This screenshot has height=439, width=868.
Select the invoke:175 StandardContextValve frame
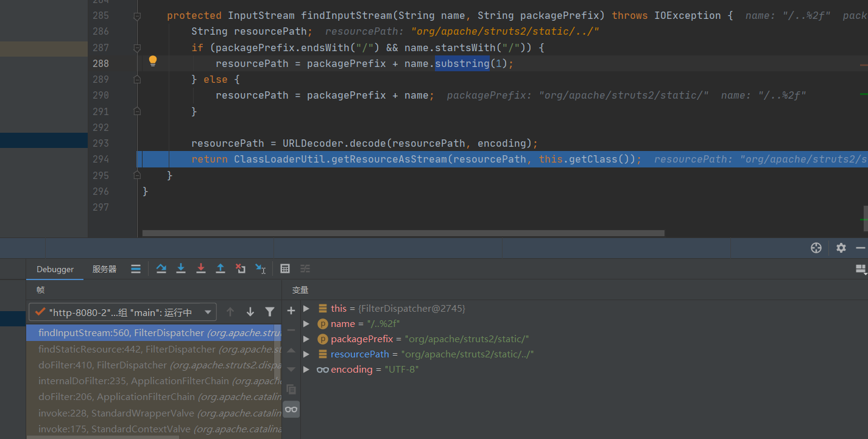point(154,429)
